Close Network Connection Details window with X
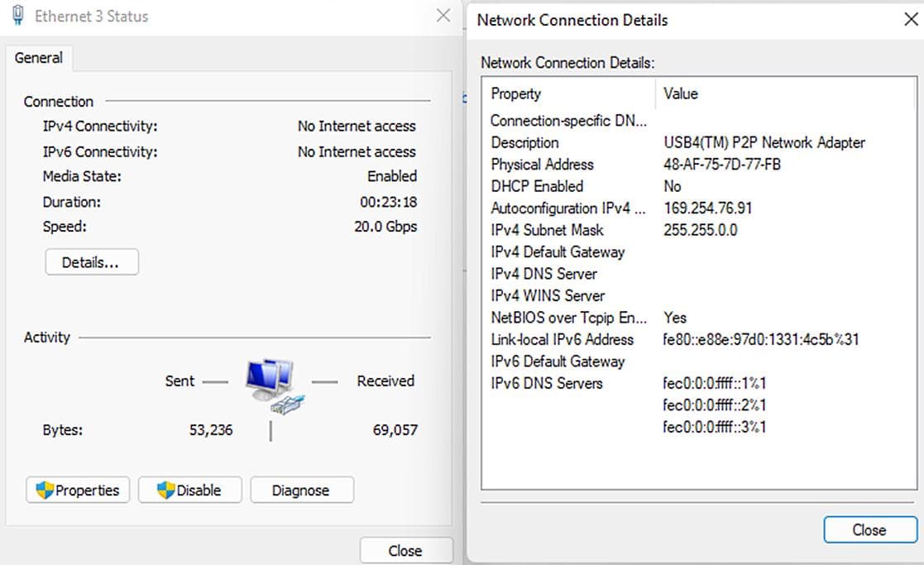This screenshot has height=565, width=924. (x=911, y=20)
